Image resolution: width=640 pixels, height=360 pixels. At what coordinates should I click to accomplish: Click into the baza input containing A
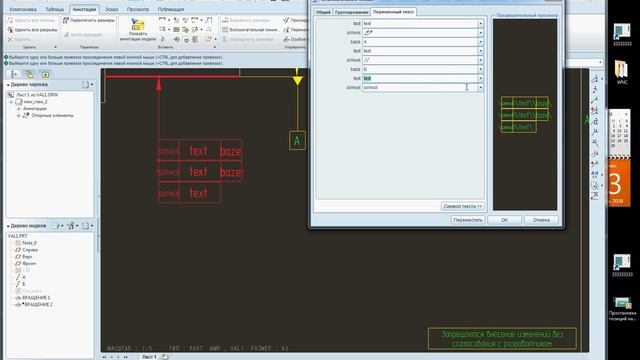click(x=420, y=42)
